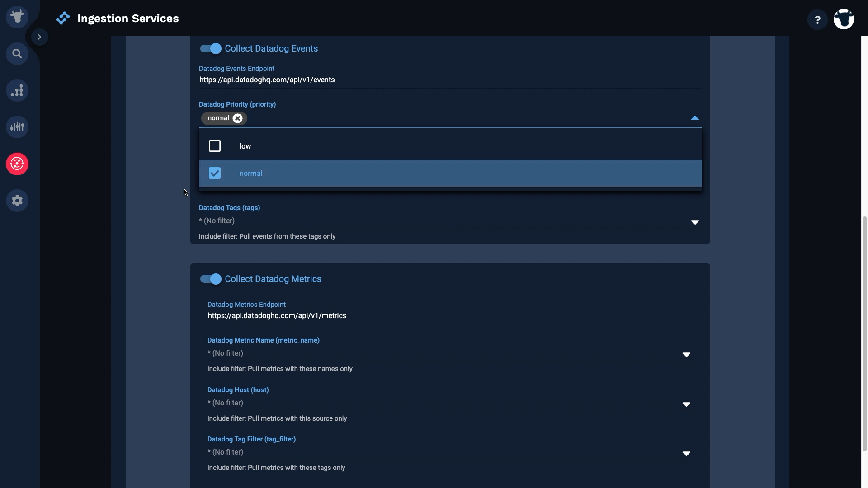Click the Collect Datadog Events heading
Image resolution: width=868 pixels, height=488 pixels.
[271, 49]
